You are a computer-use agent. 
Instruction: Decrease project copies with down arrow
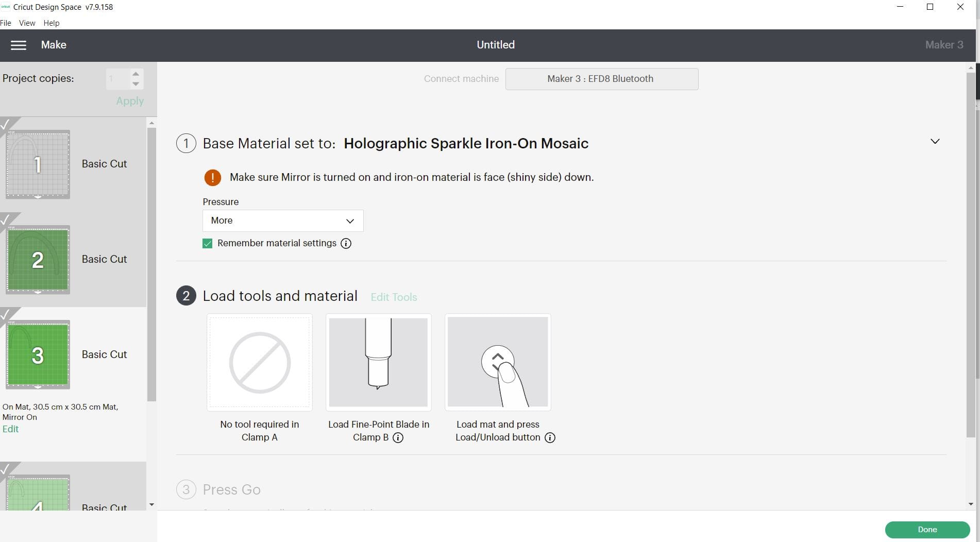[x=136, y=84]
